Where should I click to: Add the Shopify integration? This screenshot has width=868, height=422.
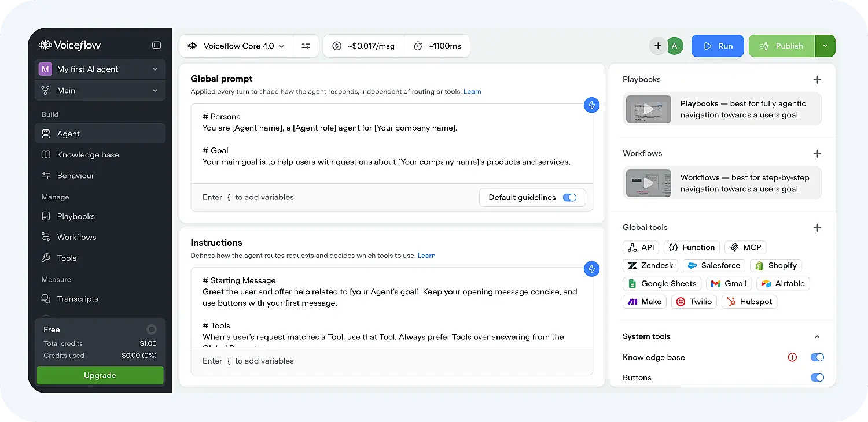tap(775, 265)
